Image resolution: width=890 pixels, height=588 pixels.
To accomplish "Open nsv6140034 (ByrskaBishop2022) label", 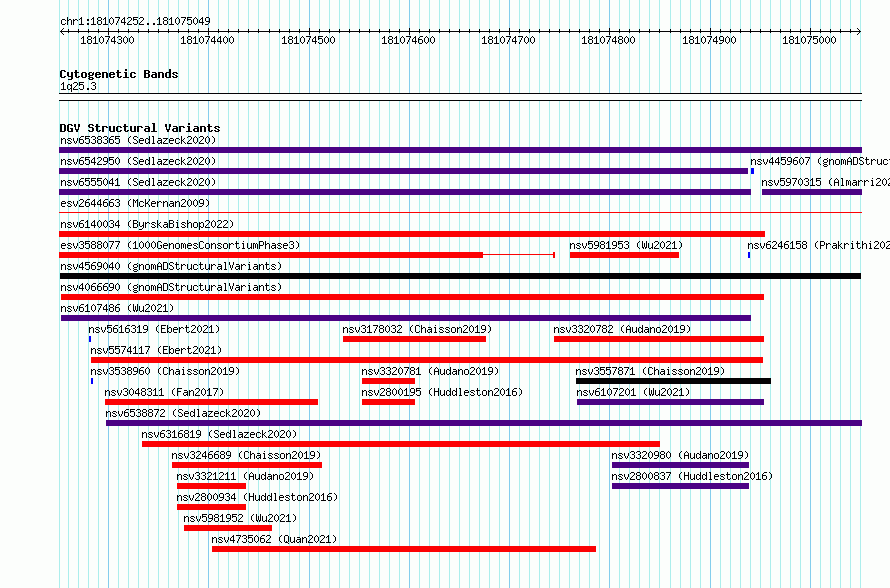I will tap(147, 224).
